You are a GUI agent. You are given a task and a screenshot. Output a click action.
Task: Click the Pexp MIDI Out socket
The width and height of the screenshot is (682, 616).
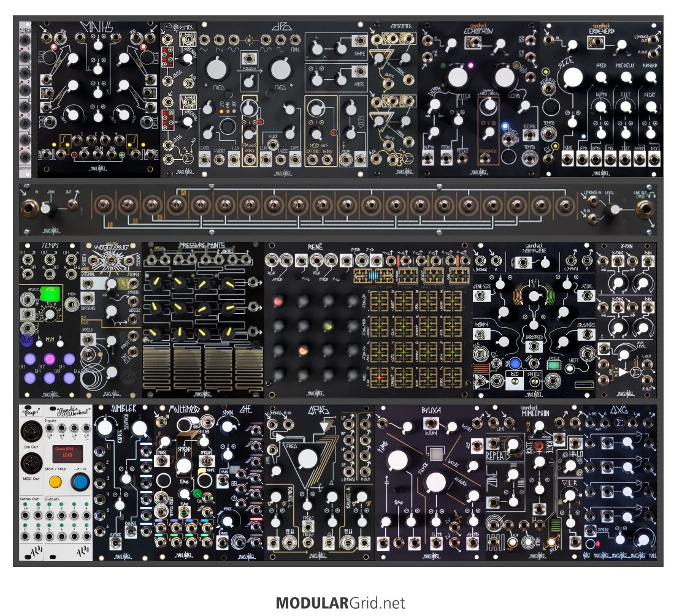coord(31,463)
